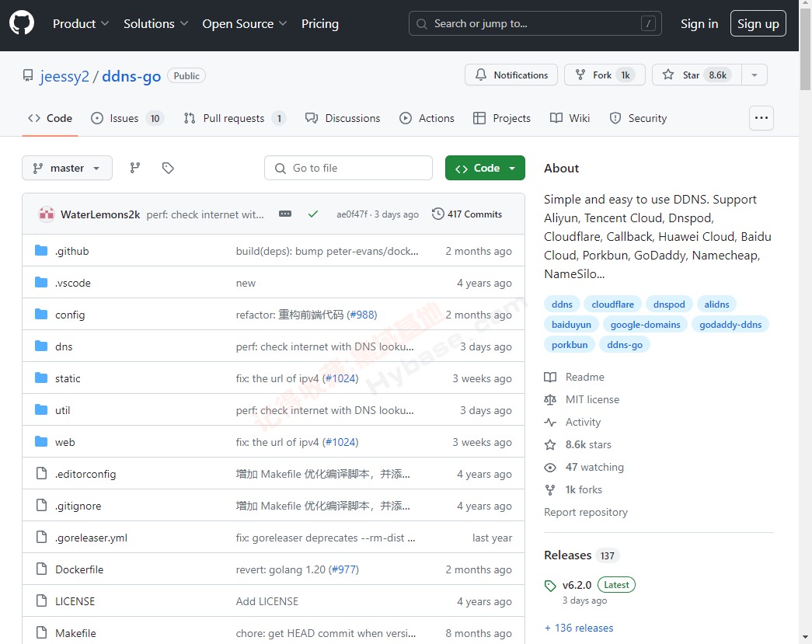The width and height of the screenshot is (812, 644).
Task: Open the green Code dropdown button
Action: click(485, 168)
